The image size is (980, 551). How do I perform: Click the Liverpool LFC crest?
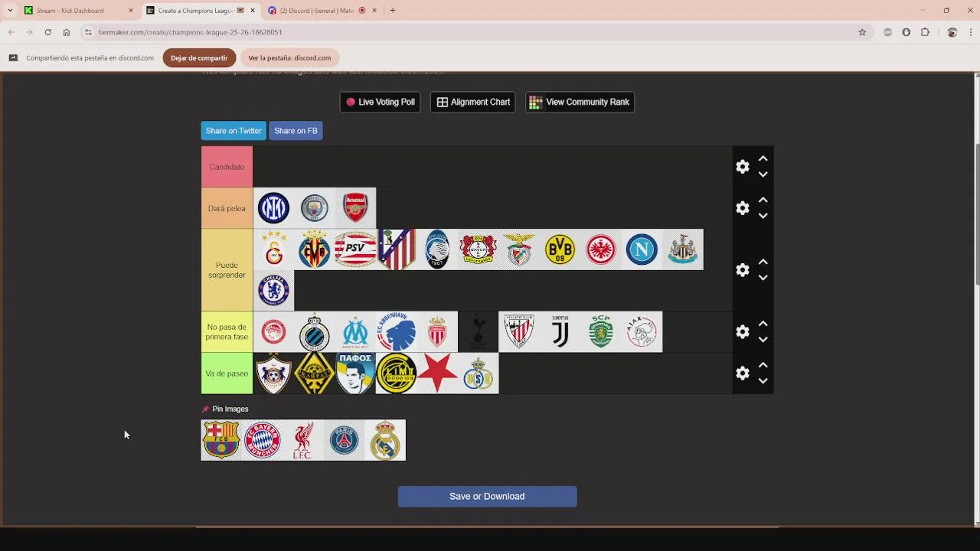point(303,440)
